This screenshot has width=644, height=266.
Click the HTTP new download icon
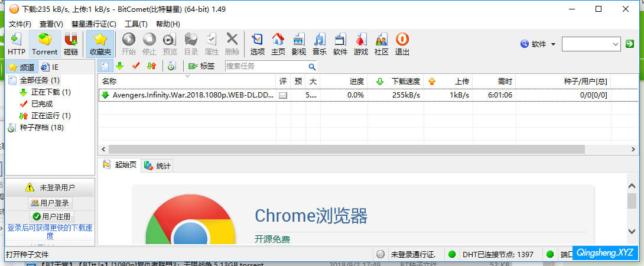tap(17, 44)
